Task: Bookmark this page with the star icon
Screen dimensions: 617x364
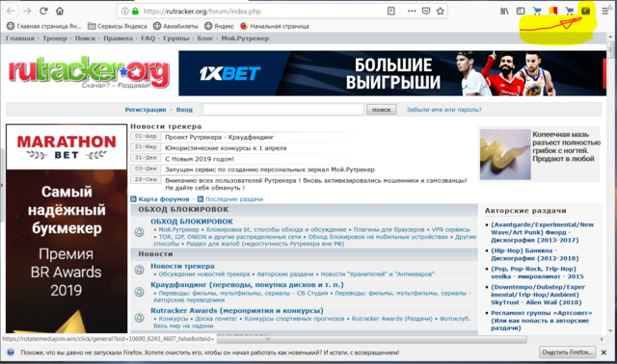Action: click(x=441, y=11)
